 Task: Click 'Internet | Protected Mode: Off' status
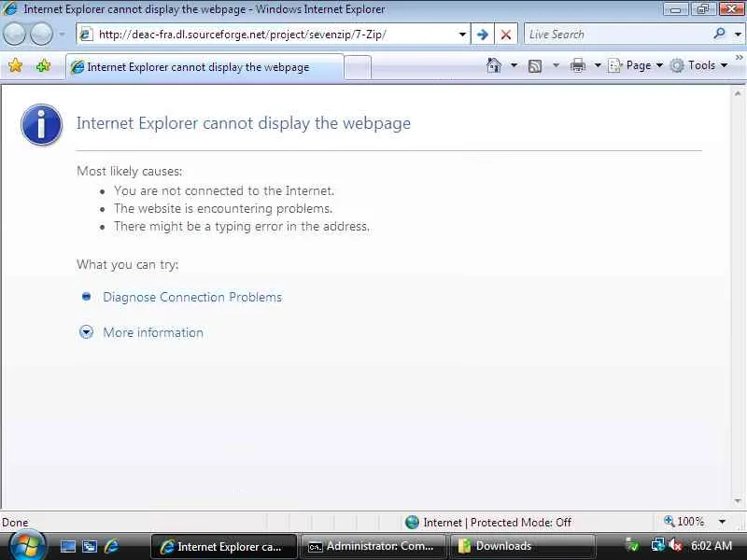[497, 523]
